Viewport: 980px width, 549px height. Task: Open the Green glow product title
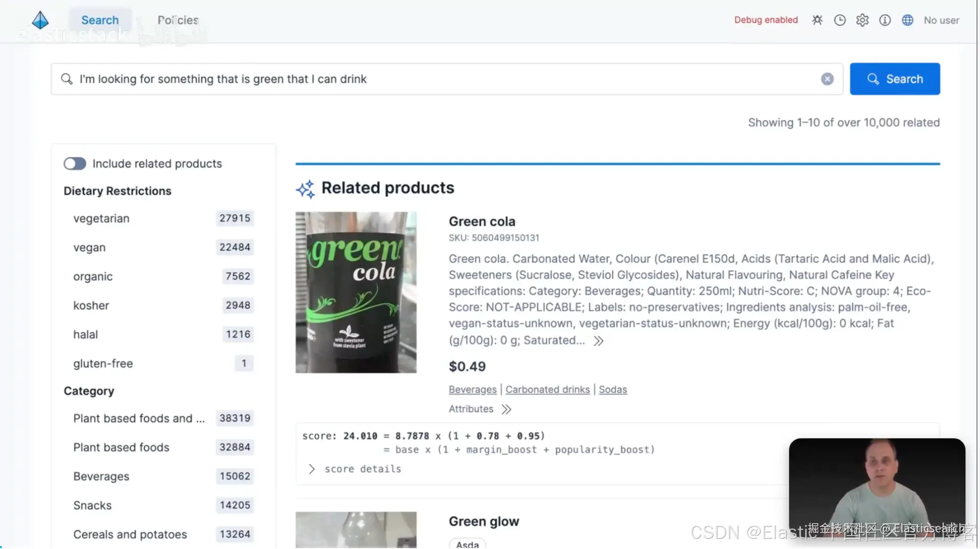[484, 522]
